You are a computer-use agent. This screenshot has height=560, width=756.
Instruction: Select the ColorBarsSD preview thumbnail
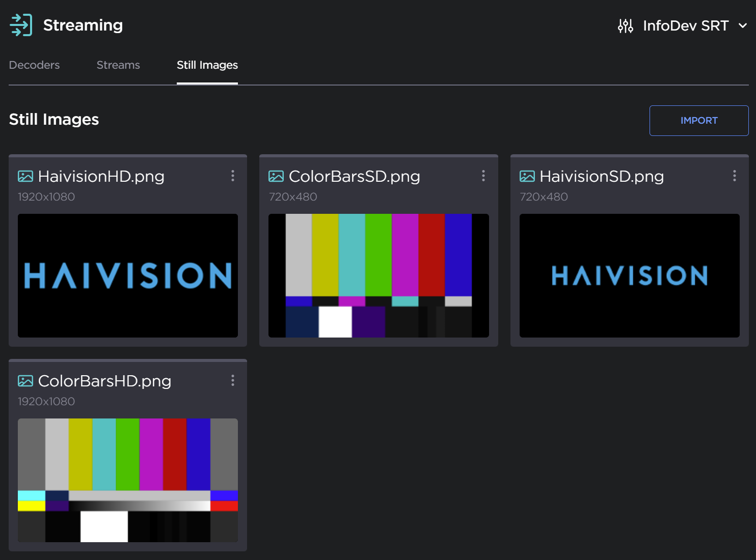click(379, 275)
